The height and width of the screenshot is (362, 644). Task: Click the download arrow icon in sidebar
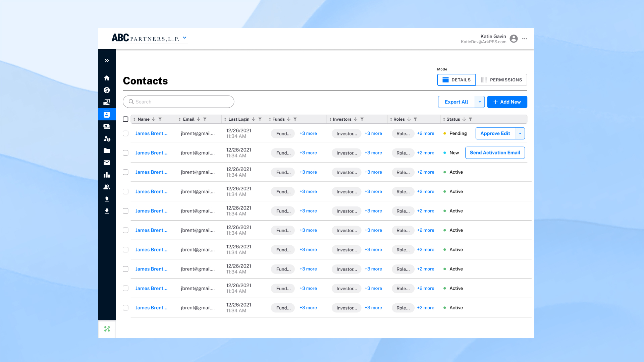pyautogui.click(x=107, y=211)
